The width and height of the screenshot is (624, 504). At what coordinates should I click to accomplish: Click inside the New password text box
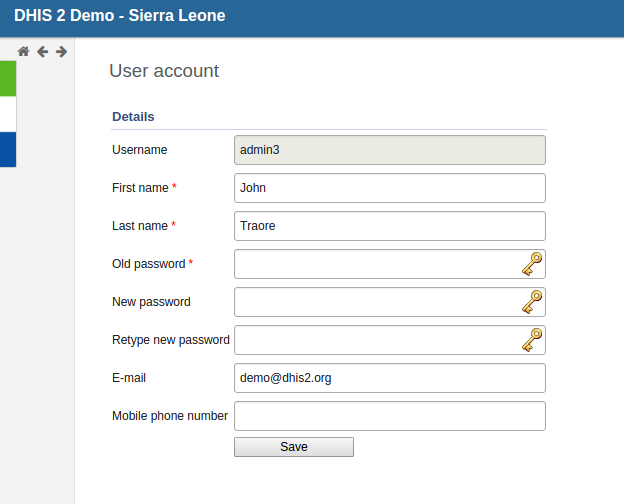click(375, 302)
